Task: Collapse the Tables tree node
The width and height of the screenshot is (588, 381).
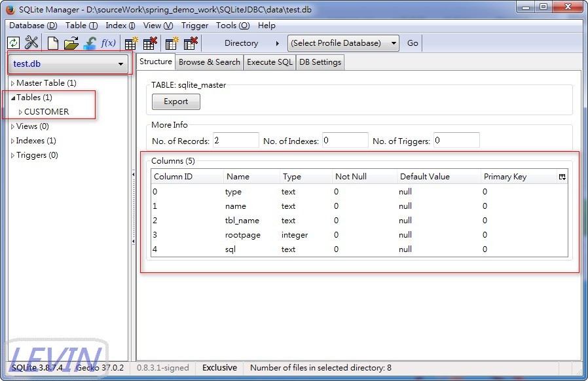Action: point(12,97)
